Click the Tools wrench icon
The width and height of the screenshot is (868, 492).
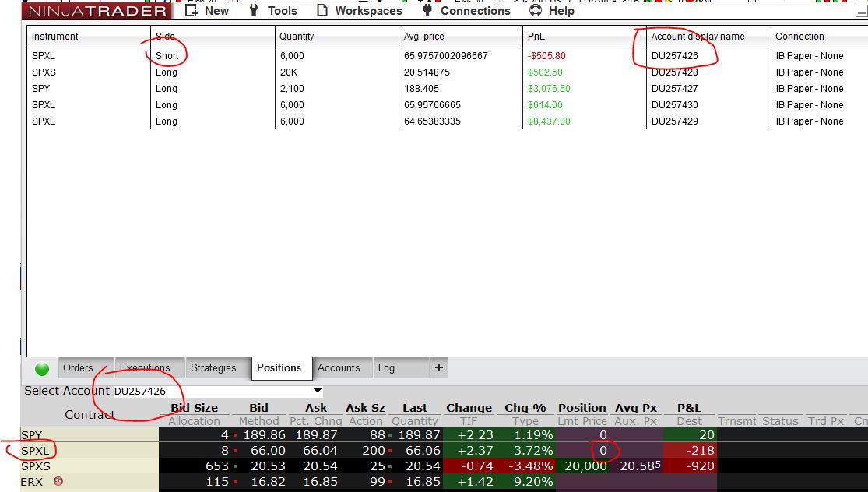point(254,11)
